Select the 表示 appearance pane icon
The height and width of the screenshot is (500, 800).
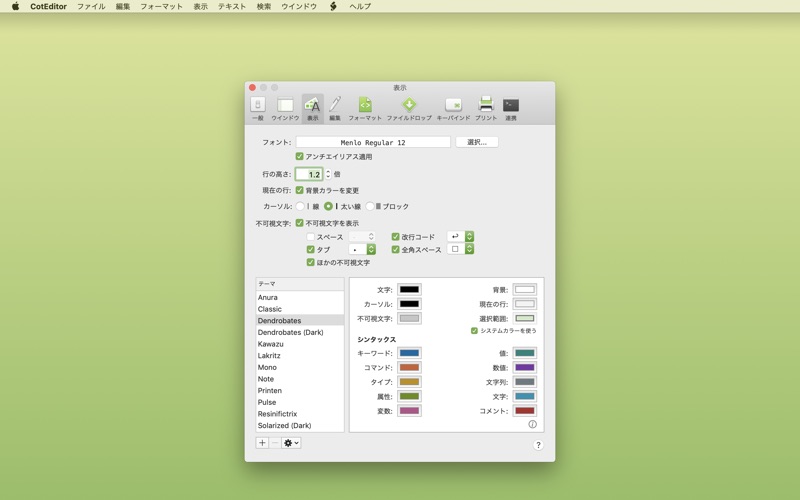[312, 109]
